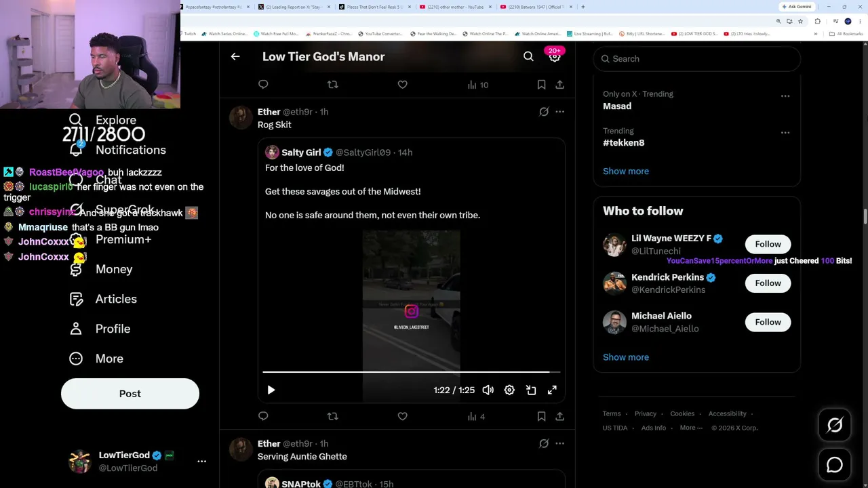The image size is (868, 488).
Task: Open the All Bookmarks folder
Action: (x=847, y=34)
